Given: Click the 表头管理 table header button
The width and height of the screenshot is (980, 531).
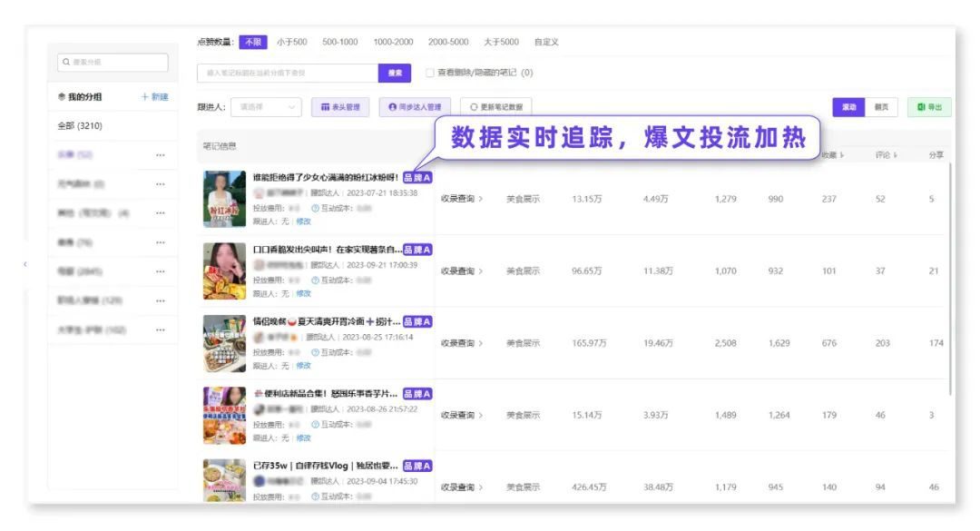Looking at the screenshot, I should (340, 107).
